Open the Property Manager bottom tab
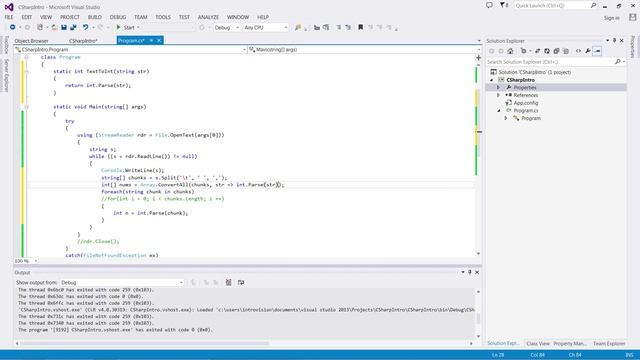 570,344
